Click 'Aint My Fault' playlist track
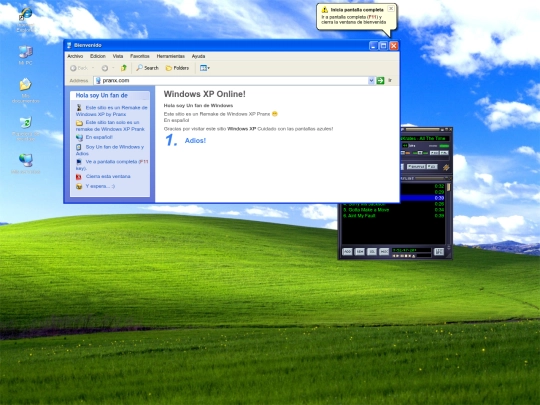The image size is (540, 405). 359,216
